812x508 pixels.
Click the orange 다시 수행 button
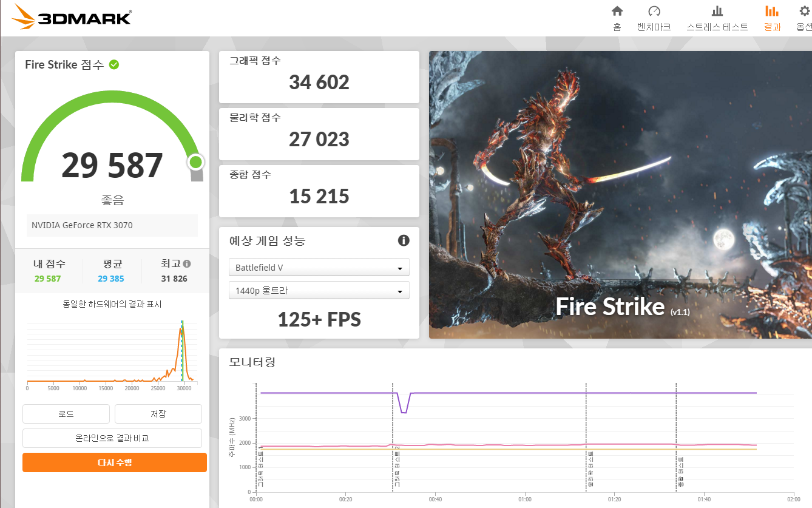[115, 462]
